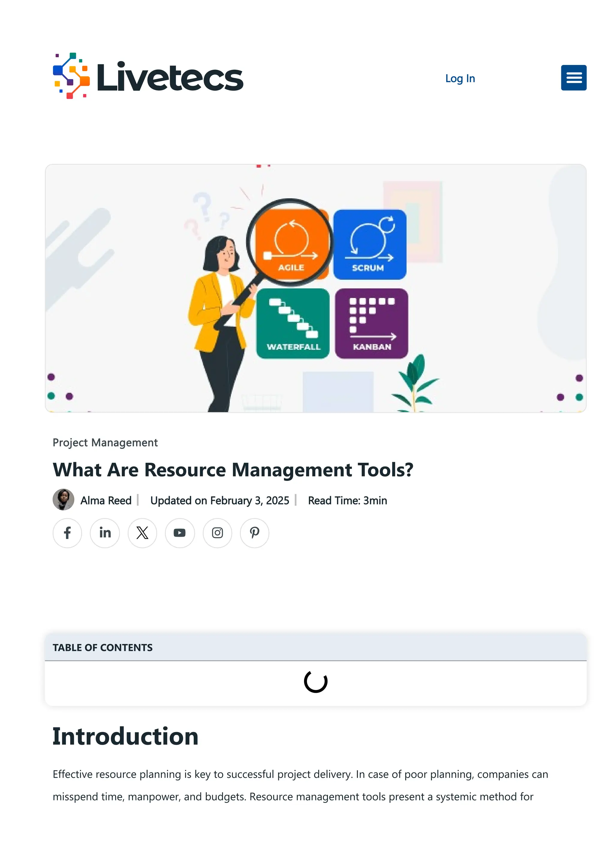The width and height of the screenshot is (614, 868).
Task: Click the Alma Reed author name
Action: 106,500
